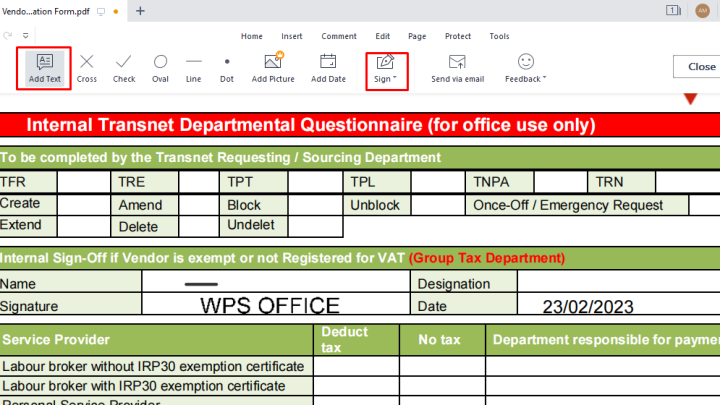720x405 pixels.
Task: Add a new document tab
Action: point(140,11)
